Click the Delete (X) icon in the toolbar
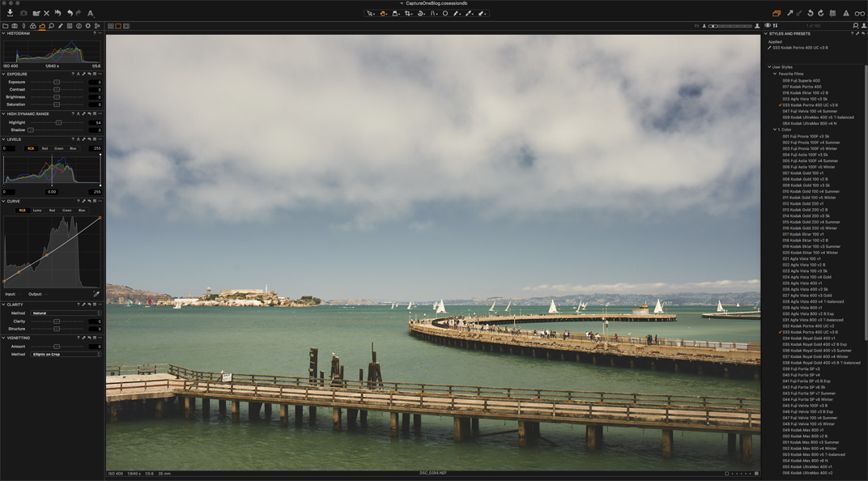Viewport: 868px width, 481px height. [46, 13]
